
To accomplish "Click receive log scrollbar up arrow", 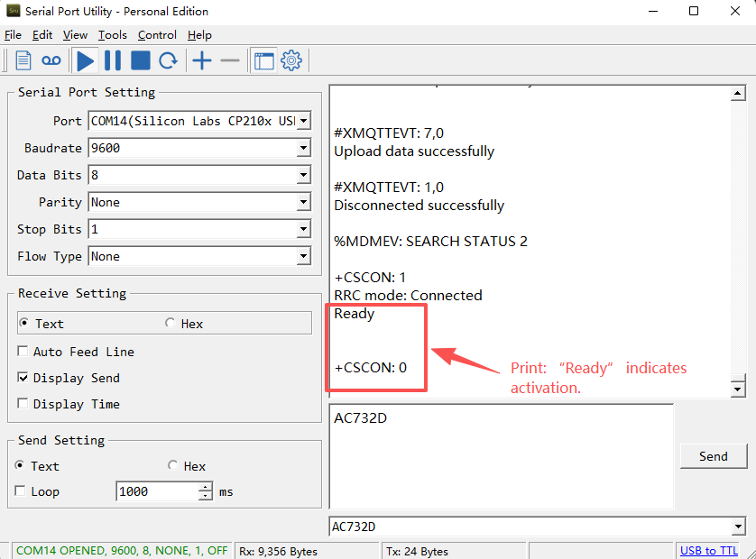I will point(738,93).
